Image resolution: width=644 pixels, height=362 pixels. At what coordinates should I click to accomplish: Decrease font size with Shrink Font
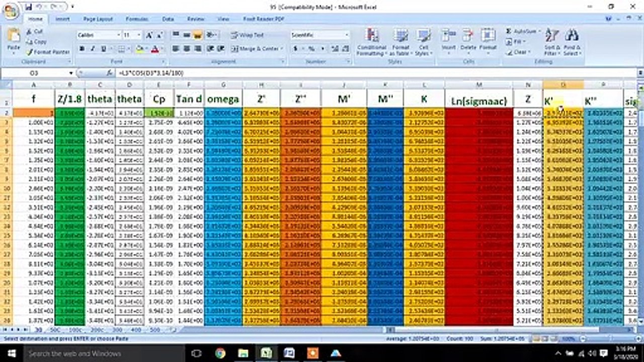pyautogui.click(x=160, y=35)
